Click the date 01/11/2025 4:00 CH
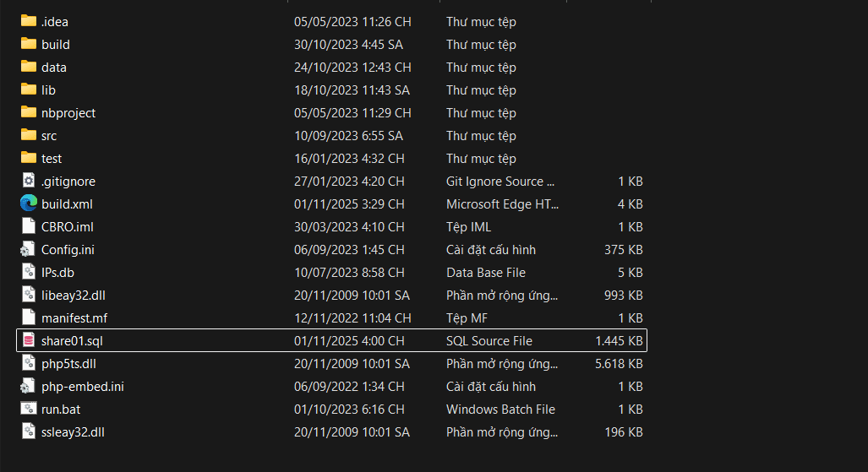The width and height of the screenshot is (868, 472). pyautogui.click(x=349, y=341)
